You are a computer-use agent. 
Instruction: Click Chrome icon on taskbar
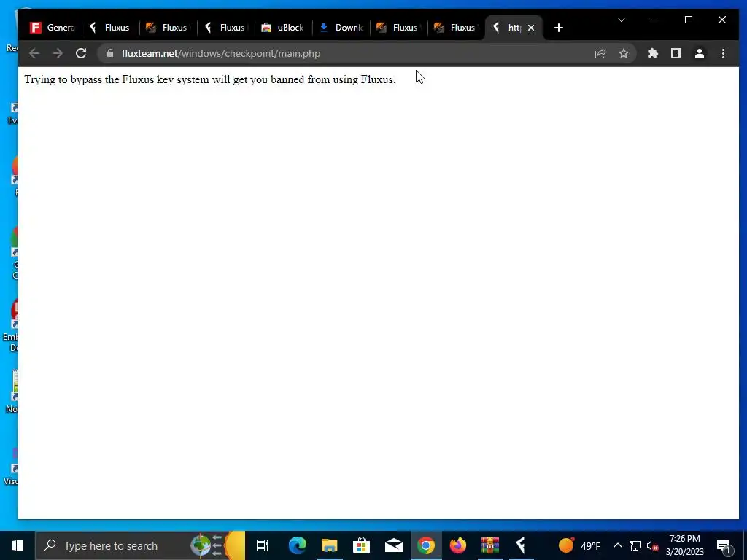click(x=426, y=545)
